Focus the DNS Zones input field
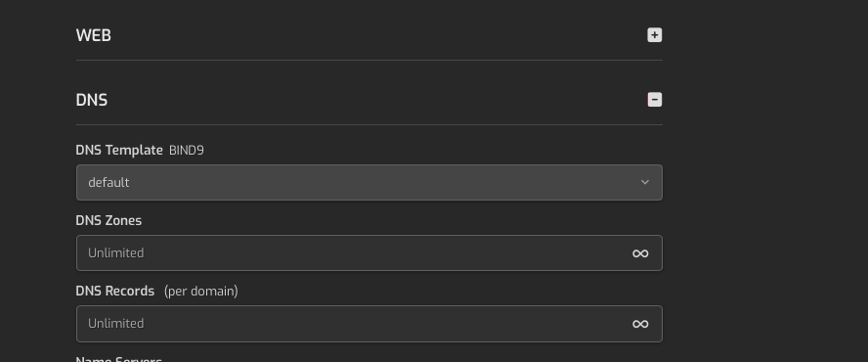868x362 pixels. (x=369, y=252)
